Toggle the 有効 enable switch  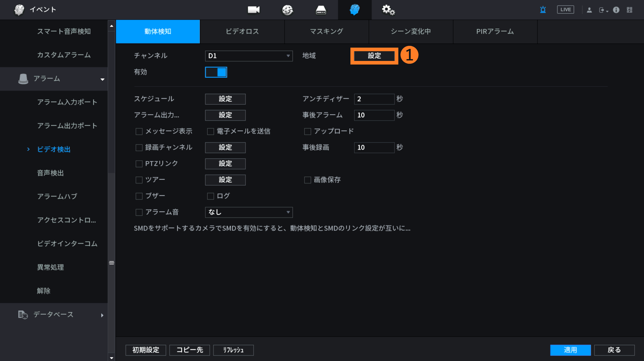click(x=216, y=72)
